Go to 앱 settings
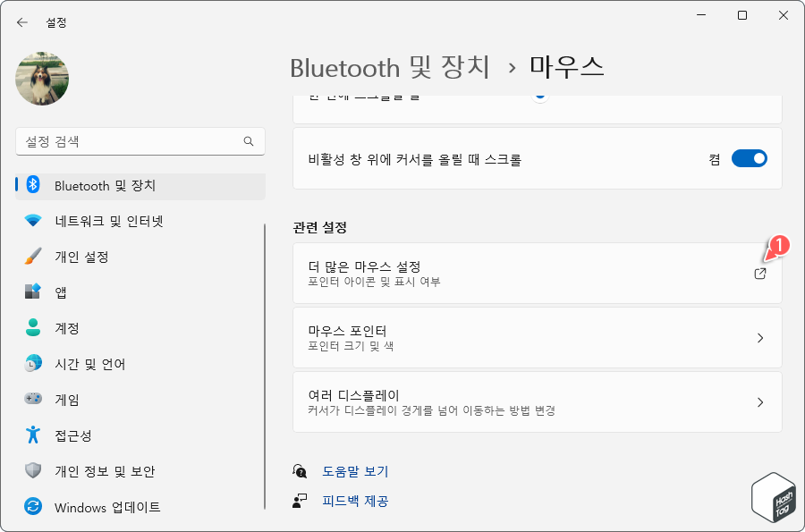 (70, 292)
